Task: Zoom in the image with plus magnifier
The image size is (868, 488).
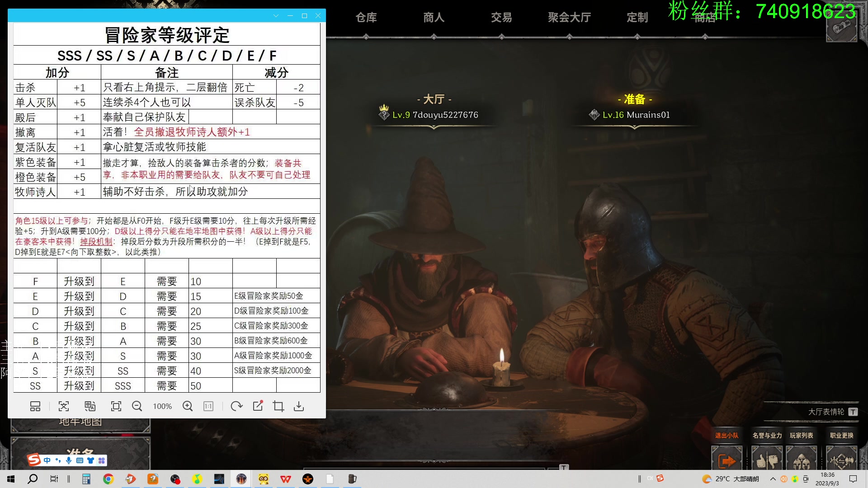Action: point(188,406)
